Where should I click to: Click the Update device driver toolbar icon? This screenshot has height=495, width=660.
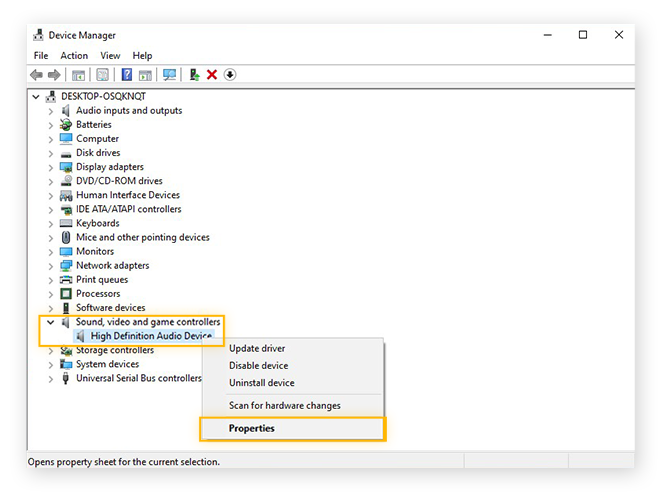click(194, 75)
